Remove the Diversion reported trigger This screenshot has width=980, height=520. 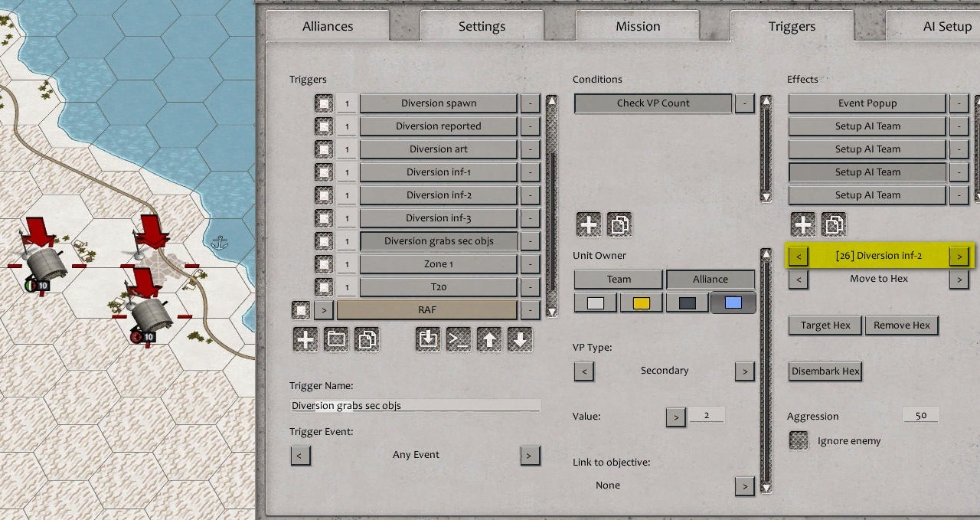(530, 126)
